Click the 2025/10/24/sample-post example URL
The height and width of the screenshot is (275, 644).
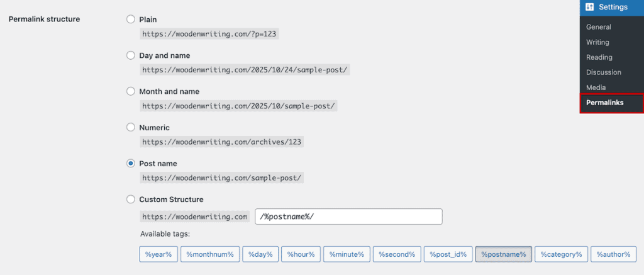click(245, 70)
